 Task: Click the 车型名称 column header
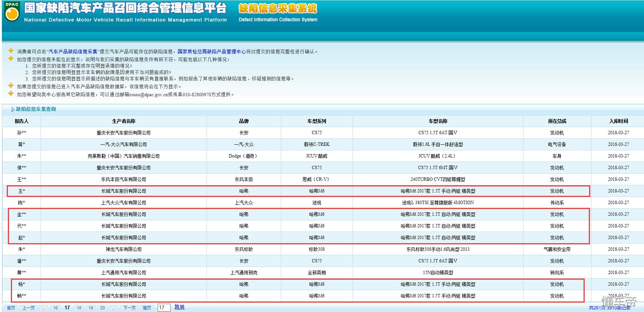click(x=438, y=121)
